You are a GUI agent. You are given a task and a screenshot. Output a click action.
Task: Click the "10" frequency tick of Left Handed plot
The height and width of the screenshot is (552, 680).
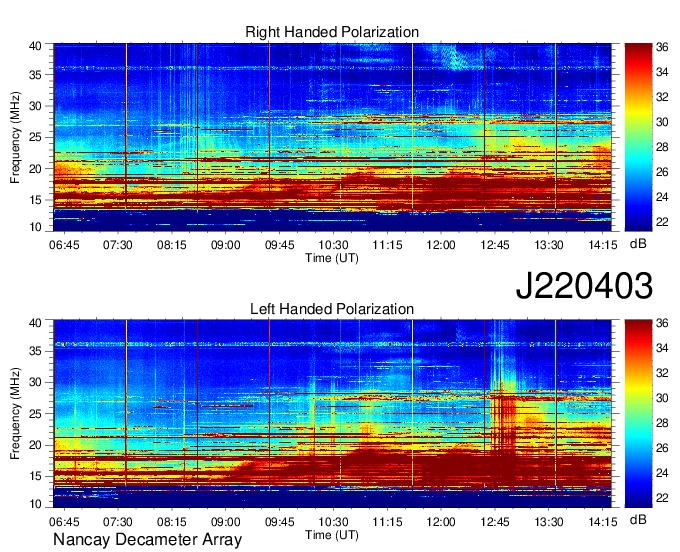click(x=35, y=504)
